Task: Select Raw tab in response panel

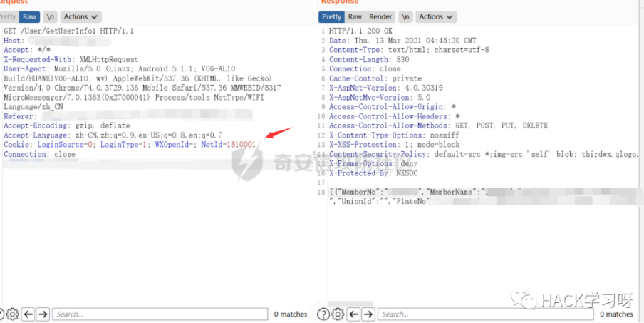Action: [355, 17]
